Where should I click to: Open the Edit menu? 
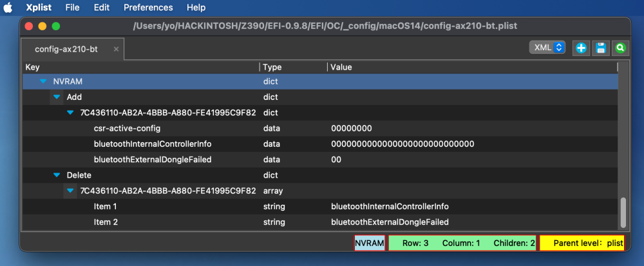[102, 7]
